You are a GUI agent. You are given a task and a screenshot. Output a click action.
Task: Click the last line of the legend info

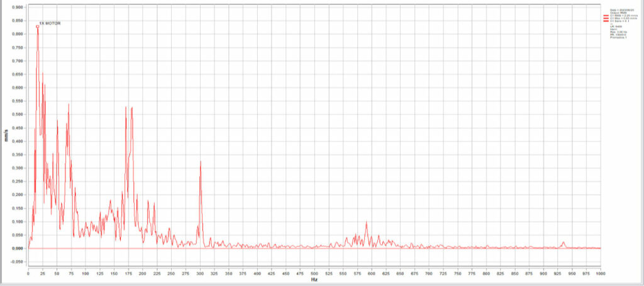(618, 37)
